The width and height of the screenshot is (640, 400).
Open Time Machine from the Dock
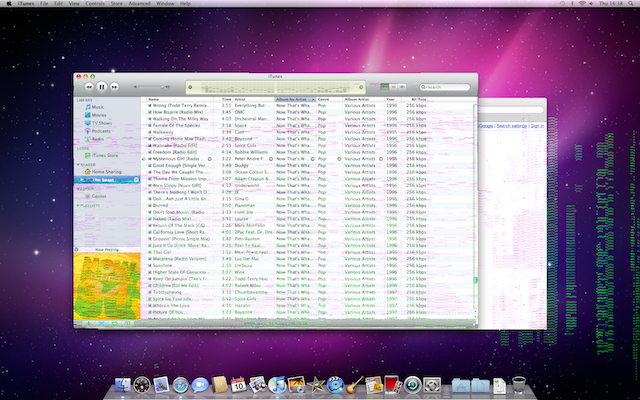click(413, 384)
